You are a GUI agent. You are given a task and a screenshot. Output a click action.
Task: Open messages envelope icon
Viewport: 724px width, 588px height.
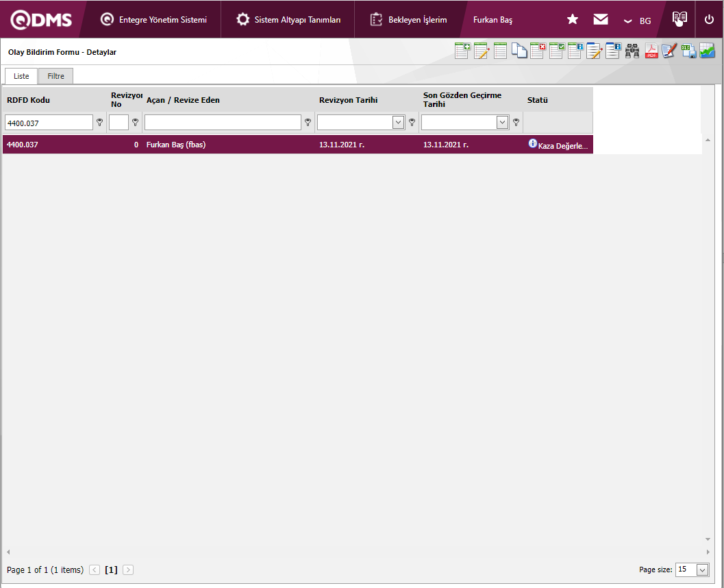[600, 19]
